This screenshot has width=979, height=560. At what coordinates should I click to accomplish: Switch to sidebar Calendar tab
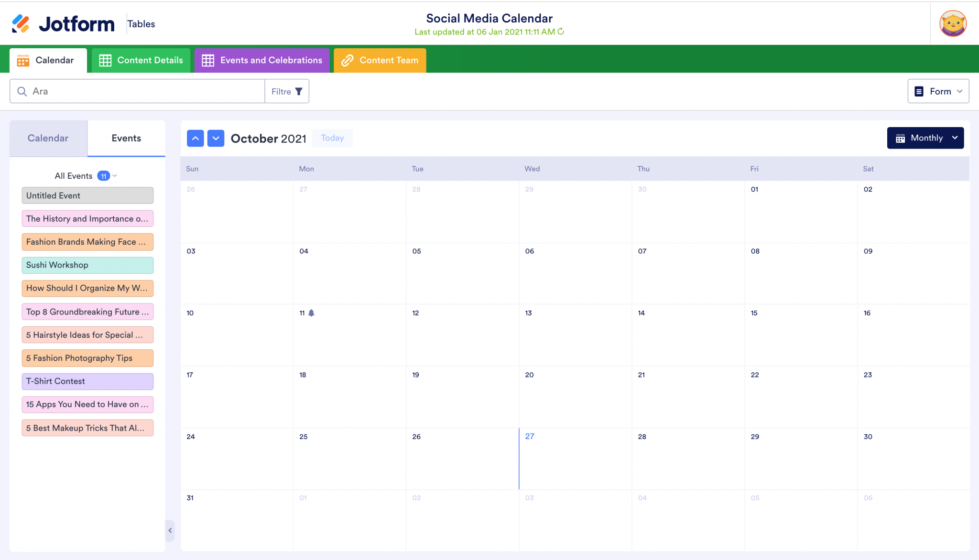(48, 138)
